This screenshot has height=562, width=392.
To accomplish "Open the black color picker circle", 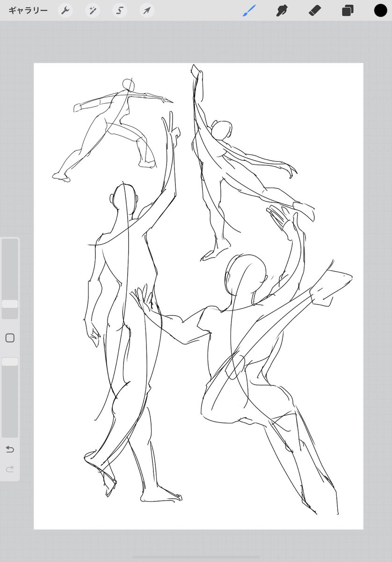I will 380,10.
